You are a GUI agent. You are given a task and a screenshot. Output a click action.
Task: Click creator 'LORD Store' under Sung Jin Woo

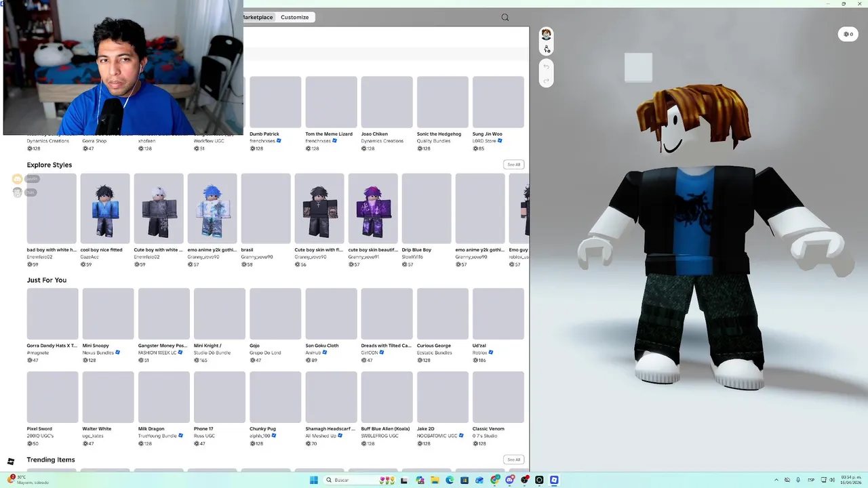pyautogui.click(x=484, y=141)
